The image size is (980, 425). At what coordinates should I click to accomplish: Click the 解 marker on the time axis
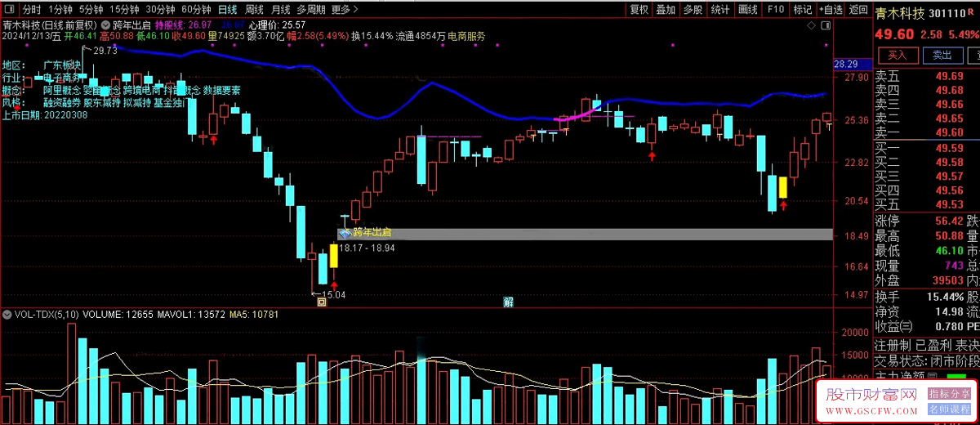pos(508,302)
